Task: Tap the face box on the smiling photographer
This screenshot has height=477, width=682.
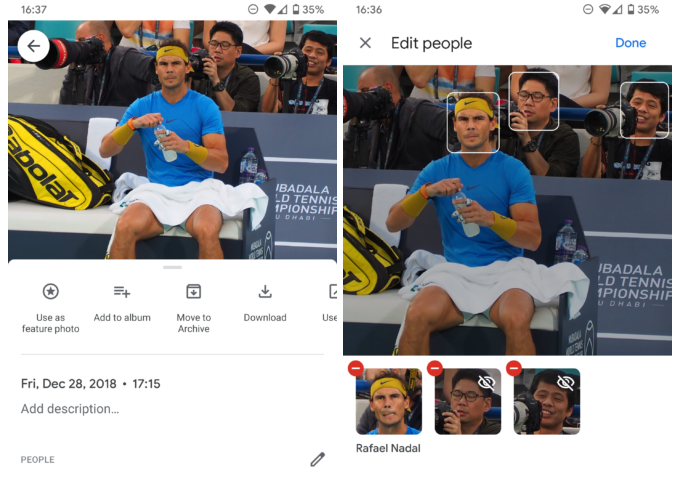Action: [644, 110]
